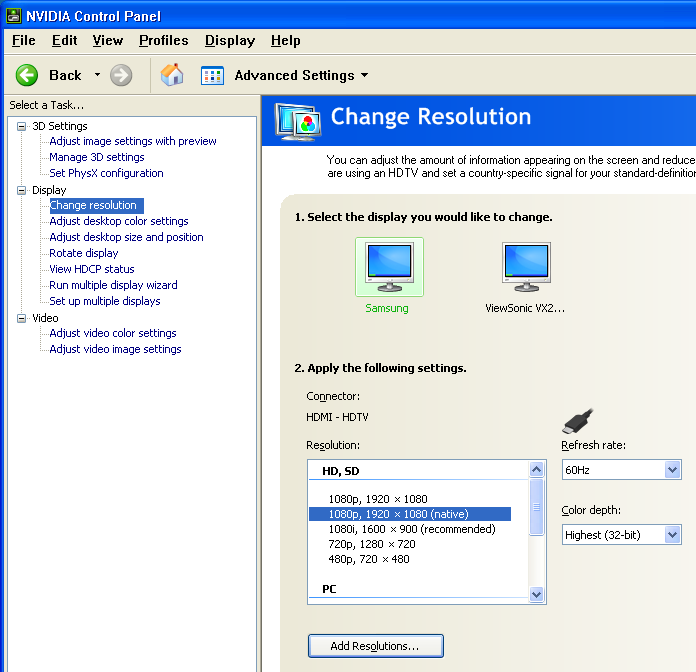This screenshot has height=672, width=696.
Task: Go to Home via house icon
Action: click(172, 75)
